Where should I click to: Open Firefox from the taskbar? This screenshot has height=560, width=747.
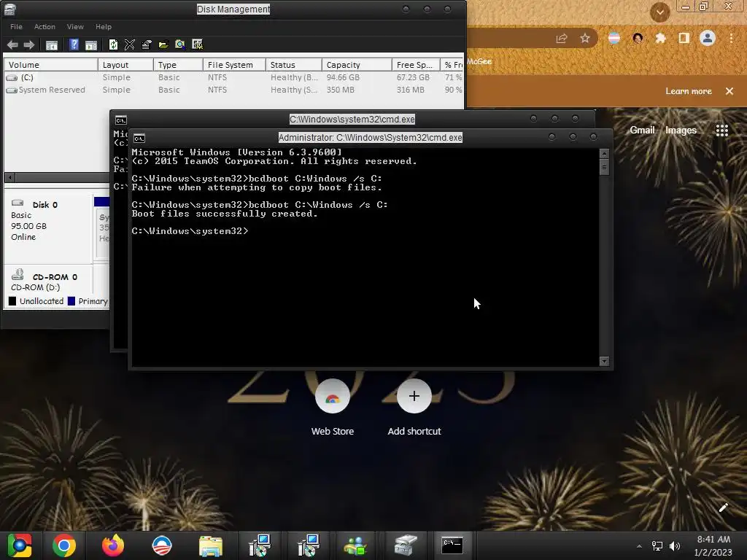(113, 545)
